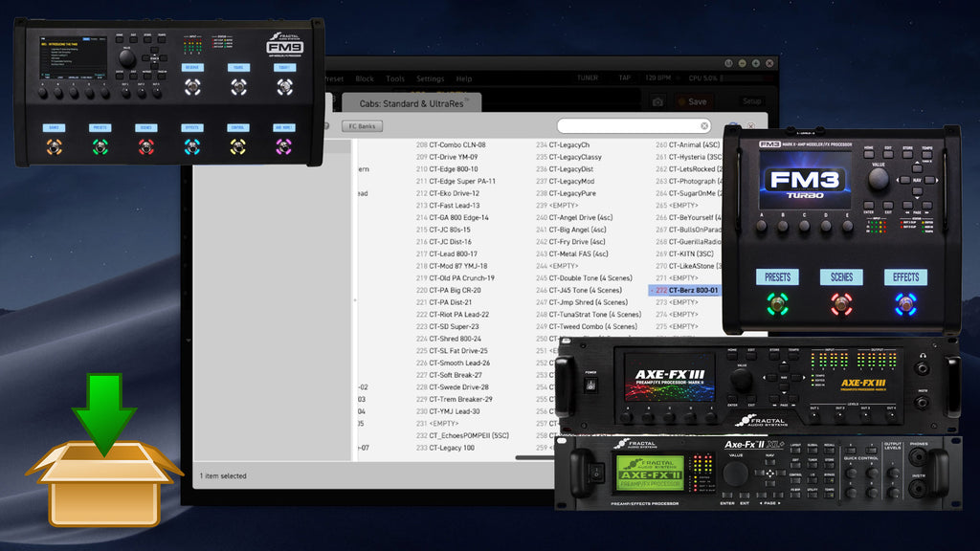Take a snapshot with the camera icon
This screenshot has width=980, height=551.
[657, 101]
